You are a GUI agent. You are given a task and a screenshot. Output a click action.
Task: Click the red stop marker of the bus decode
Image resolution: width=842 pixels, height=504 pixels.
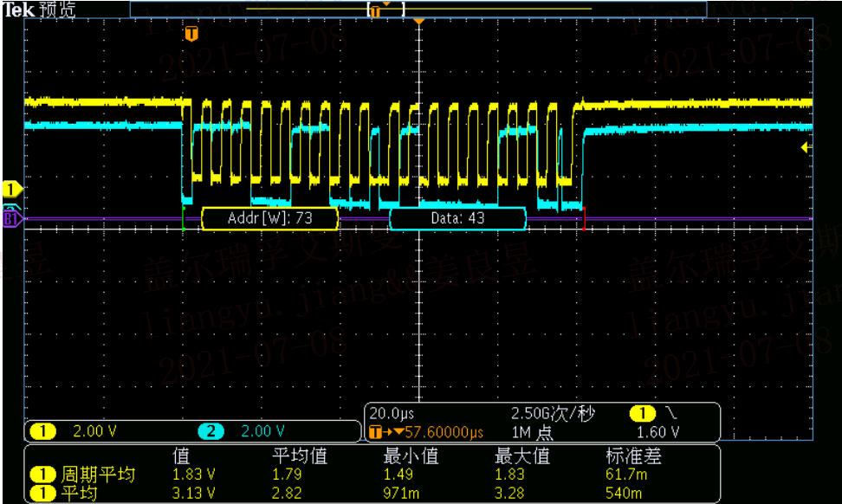(584, 218)
